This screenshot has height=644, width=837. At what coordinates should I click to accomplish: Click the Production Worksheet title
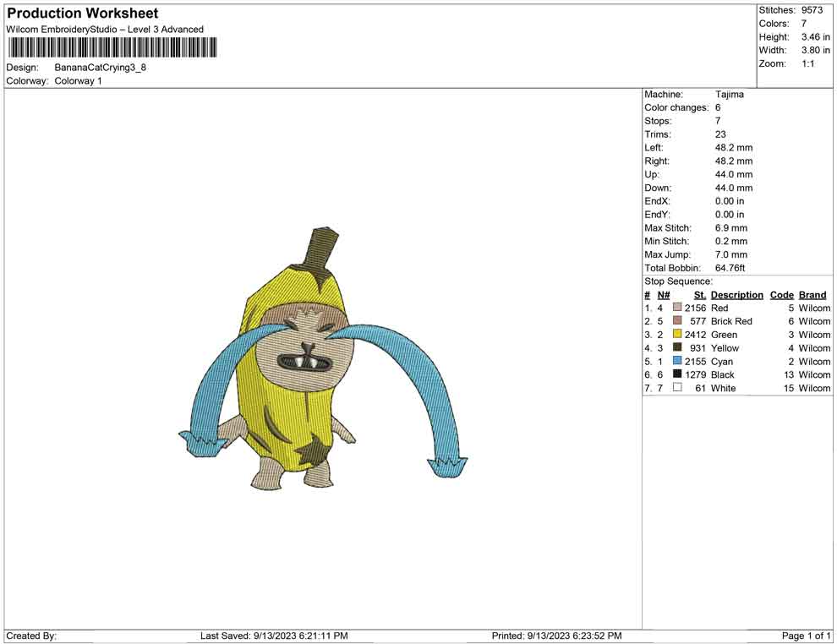[83, 14]
